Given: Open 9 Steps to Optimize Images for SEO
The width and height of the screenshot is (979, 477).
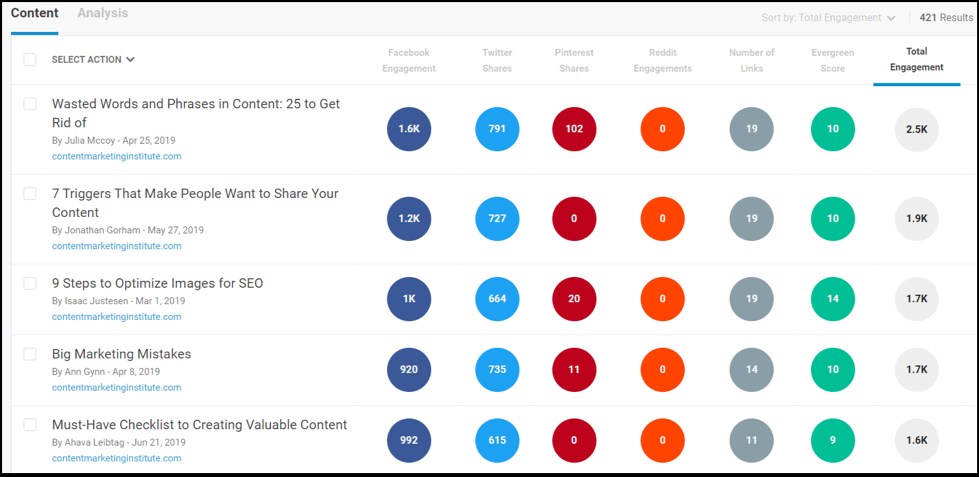Looking at the screenshot, I should pyautogui.click(x=157, y=283).
